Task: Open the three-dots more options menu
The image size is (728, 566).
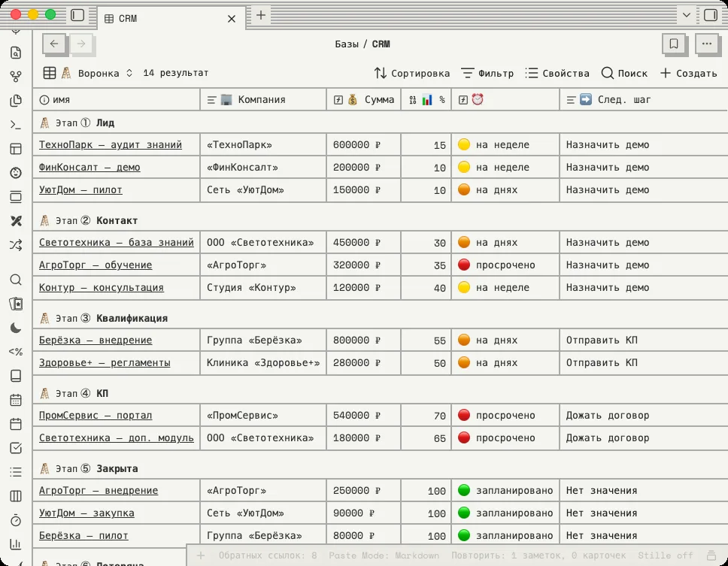Action: click(x=707, y=44)
